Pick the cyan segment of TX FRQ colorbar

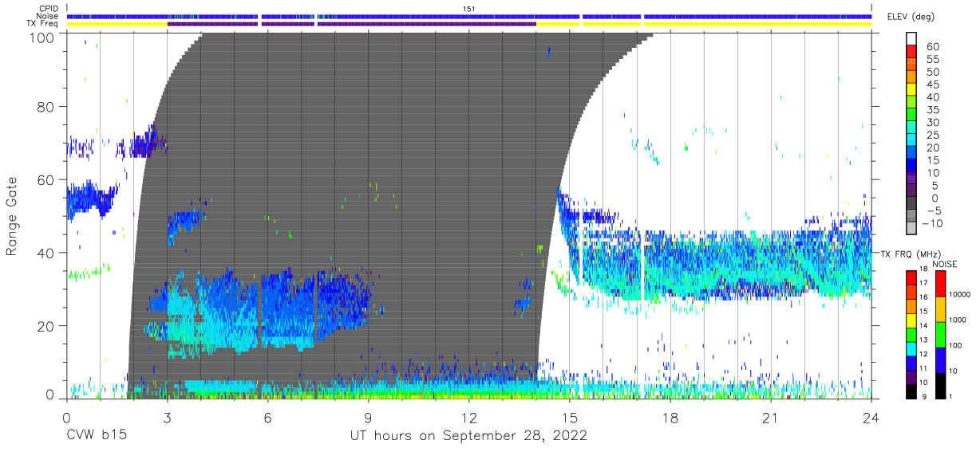(x=911, y=348)
